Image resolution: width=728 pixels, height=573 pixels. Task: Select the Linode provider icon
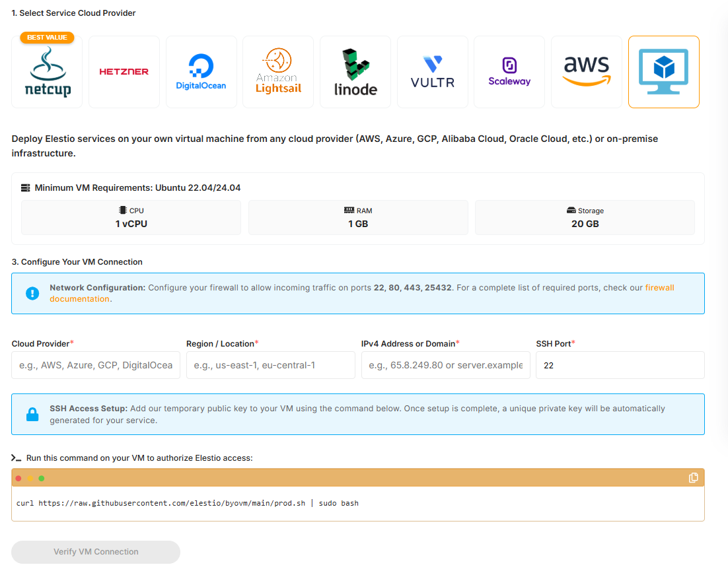pyautogui.click(x=355, y=71)
